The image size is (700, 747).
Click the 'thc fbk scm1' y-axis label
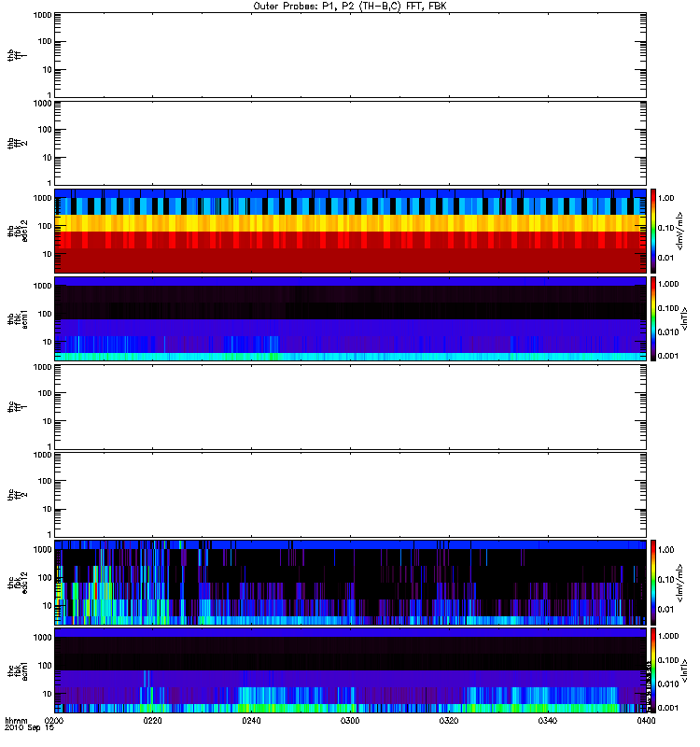[18, 670]
